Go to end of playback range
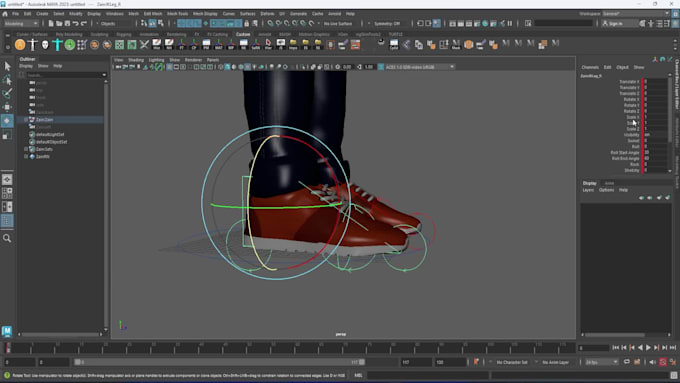 click(673, 347)
